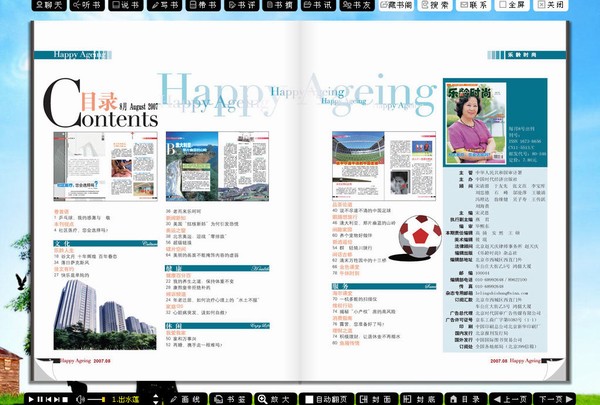The width and height of the screenshot is (600, 405).
Task: Open the 书友 book friends button
Action: (357, 5)
